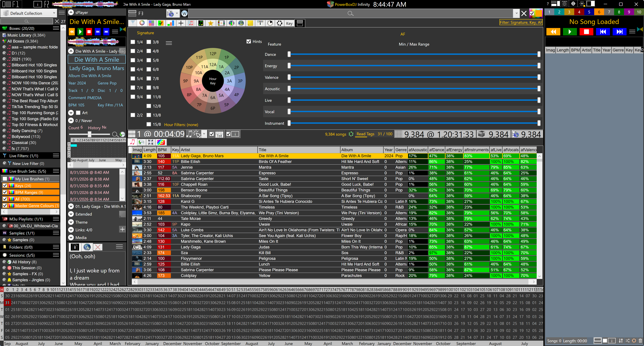644x346 pixels.
Task: Click the search magnifier in the top search bar
Action: [351, 13]
